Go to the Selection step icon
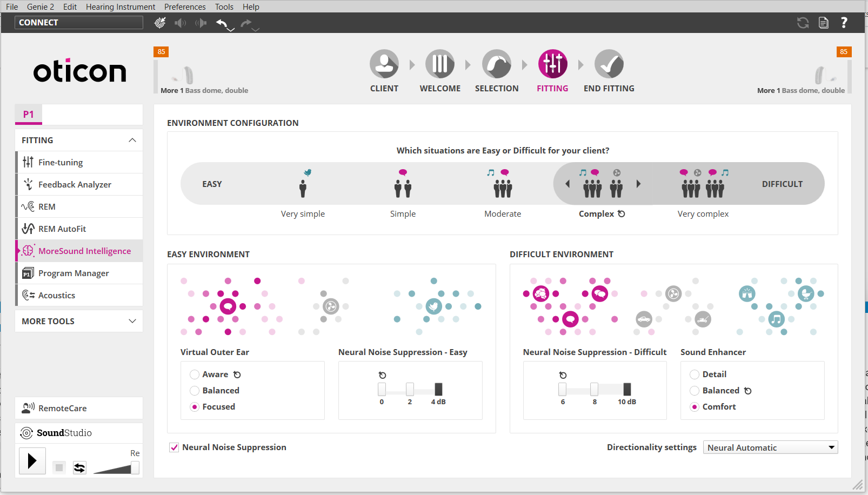868x495 pixels. click(x=496, y=64)
